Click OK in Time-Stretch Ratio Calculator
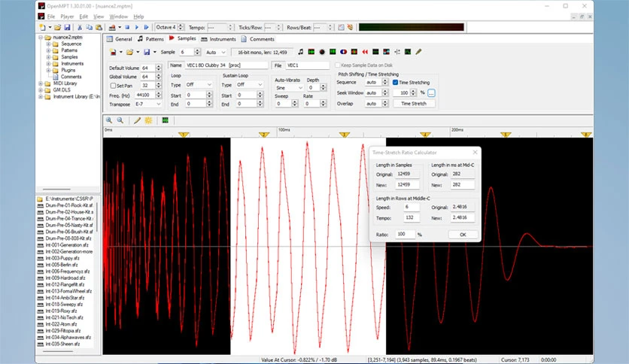Screen dimensions: 629x364 463,235
